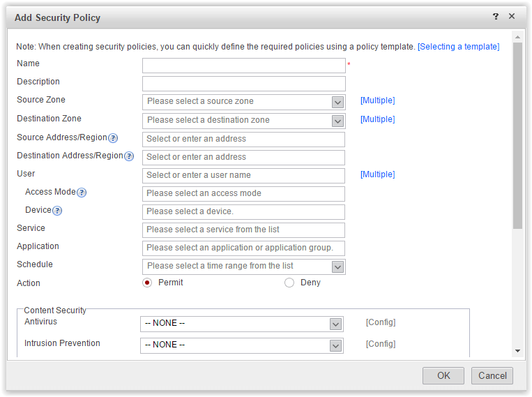Open the Schedule time range dropdown
This screenshot has width=532, height=397.
click(x=337, y=267)
